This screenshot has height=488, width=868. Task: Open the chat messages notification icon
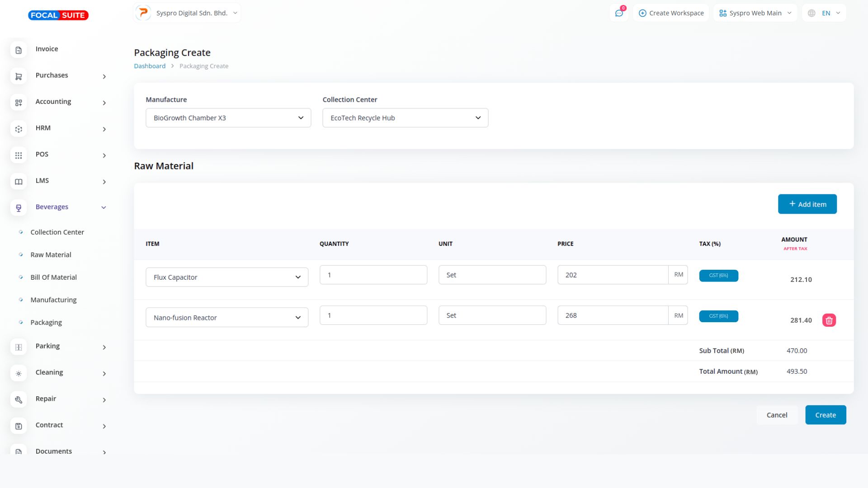click(x=619, y=13)
